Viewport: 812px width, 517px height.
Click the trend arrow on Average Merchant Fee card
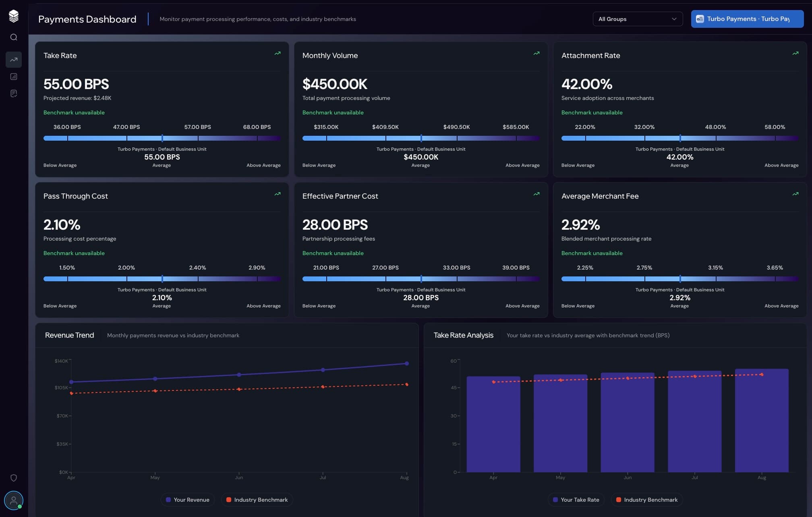[x=795, y=194]
